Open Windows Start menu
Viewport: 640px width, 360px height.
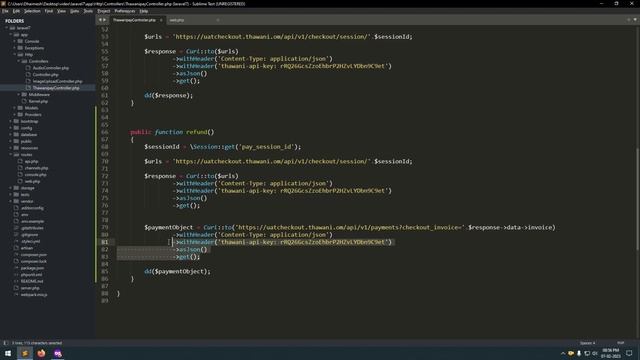(8, 353)
